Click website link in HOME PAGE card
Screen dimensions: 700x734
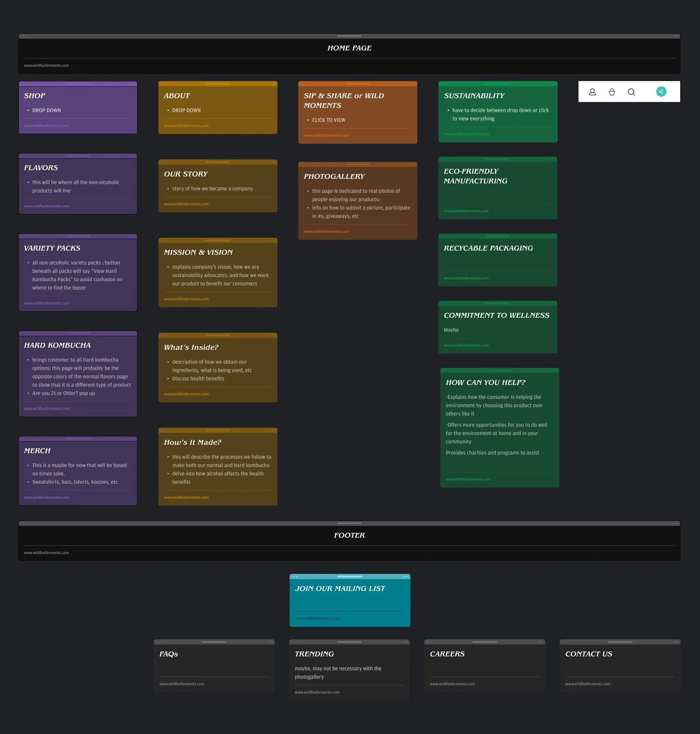pos(46,65)
